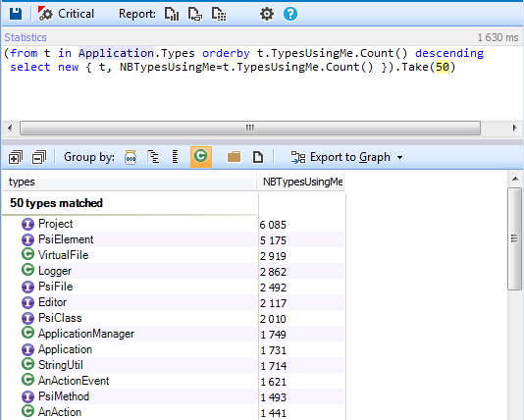Toggle the Critical rule flag
Screen dimensions: 524x420
(66, 14)
